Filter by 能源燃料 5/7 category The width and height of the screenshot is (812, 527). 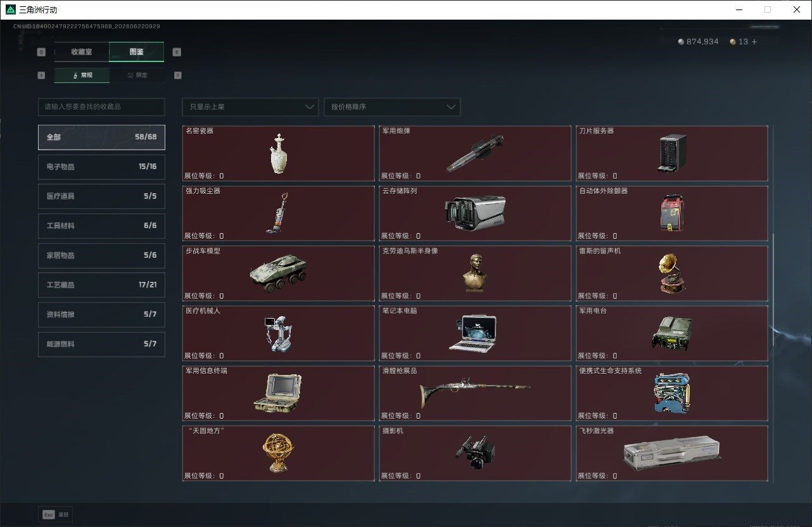coord(101,344)
